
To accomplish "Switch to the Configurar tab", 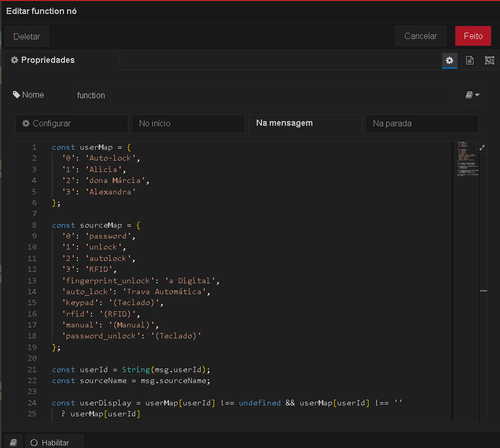I will point(72,123).
